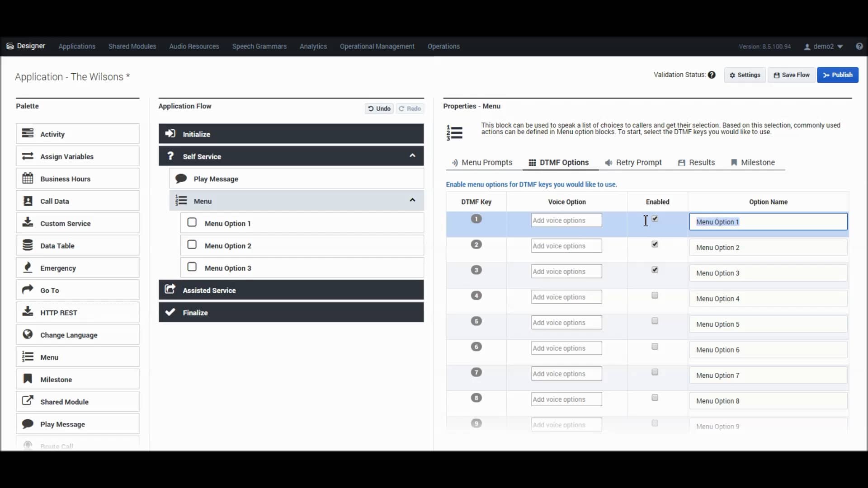Click the Play Message icon in Application Flow
868x488 pixels.
coord(180,178)
